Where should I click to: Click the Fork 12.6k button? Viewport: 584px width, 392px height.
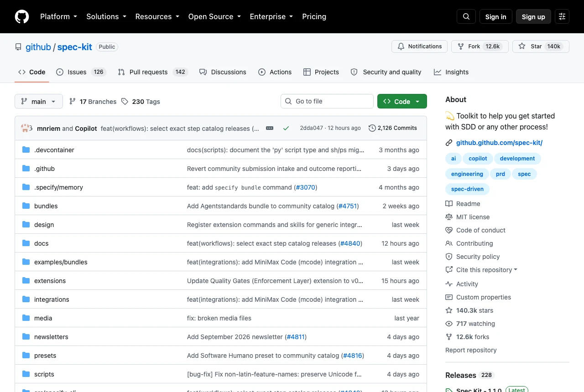480,46
